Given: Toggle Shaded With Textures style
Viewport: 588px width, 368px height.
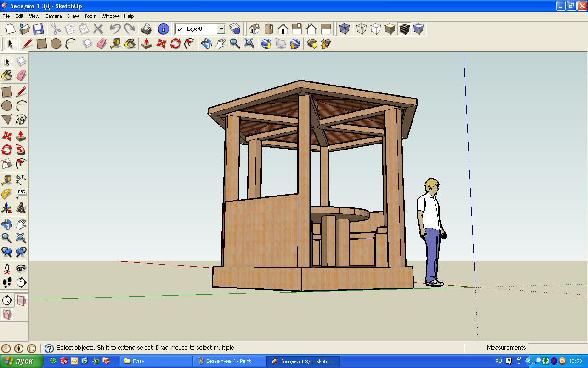Looking at the screenshot, I should point(404,29).
